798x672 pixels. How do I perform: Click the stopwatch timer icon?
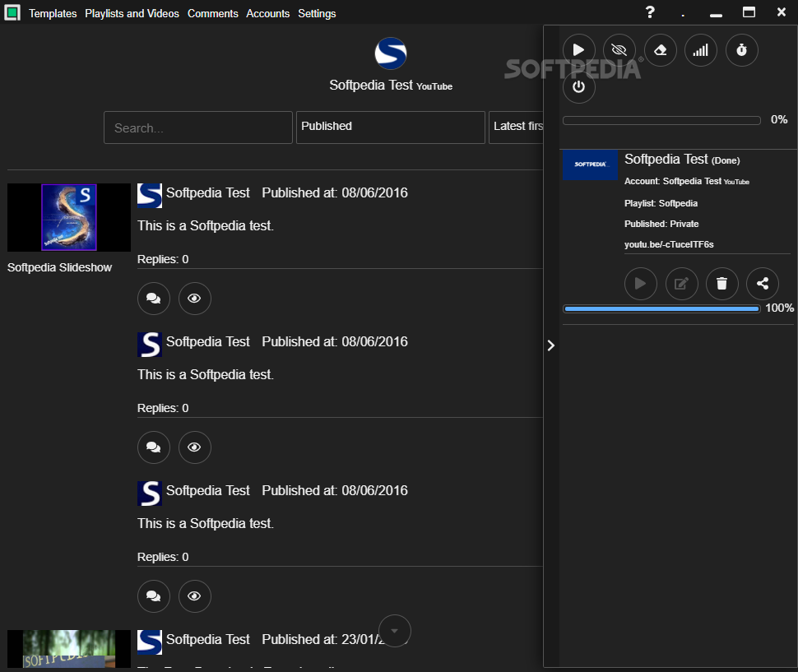click(x=741, y=50)
